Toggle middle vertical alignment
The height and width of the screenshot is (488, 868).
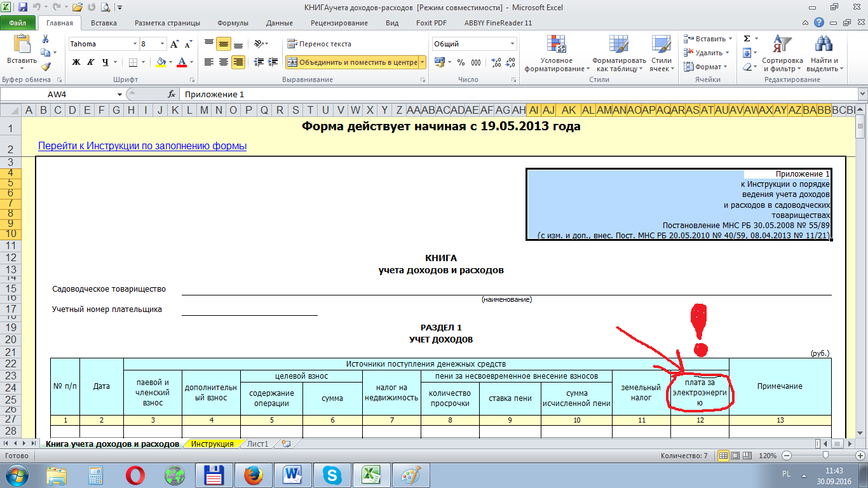click(224, 44)
